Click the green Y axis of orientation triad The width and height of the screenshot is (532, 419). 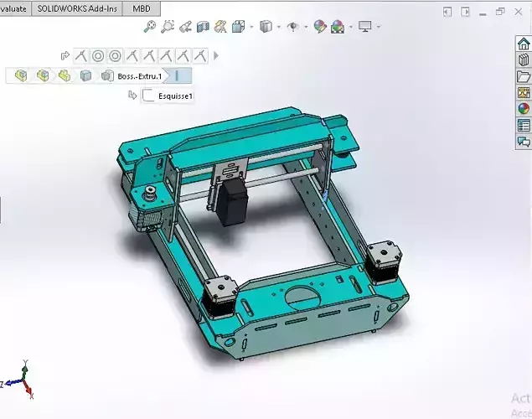(24, 370)
